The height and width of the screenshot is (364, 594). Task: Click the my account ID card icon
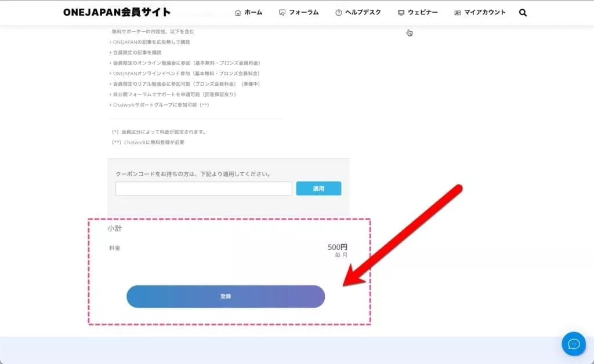458,13
